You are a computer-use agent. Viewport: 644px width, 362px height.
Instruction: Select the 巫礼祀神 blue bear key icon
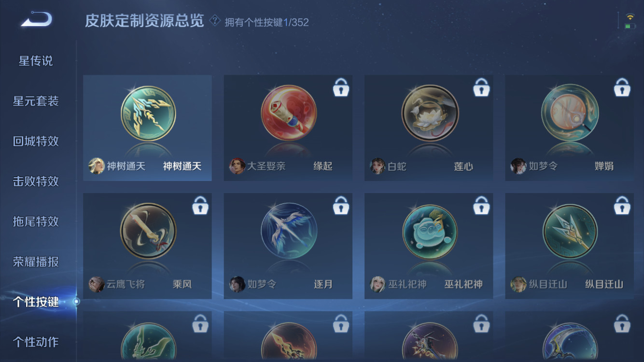pos(430,231)
